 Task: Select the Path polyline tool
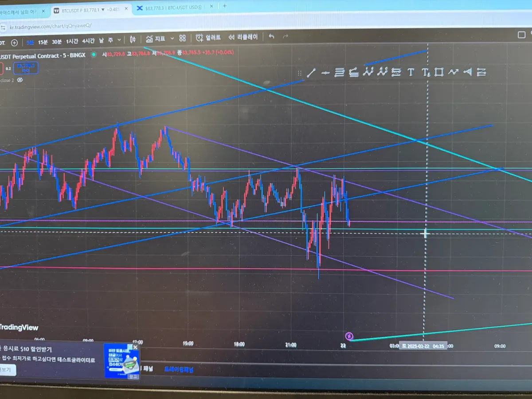pyautogui.click(x=453, y=72)
